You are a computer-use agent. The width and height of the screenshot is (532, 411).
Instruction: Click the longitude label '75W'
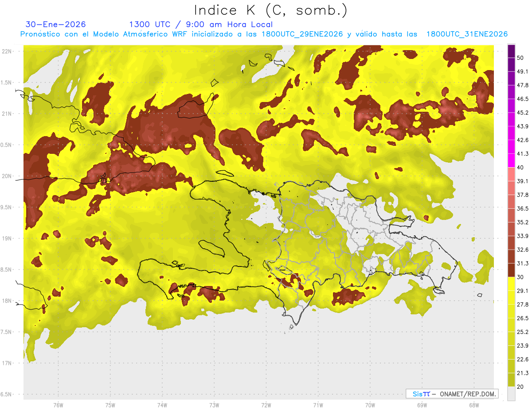pyautogui.click(x=110, y=405)
